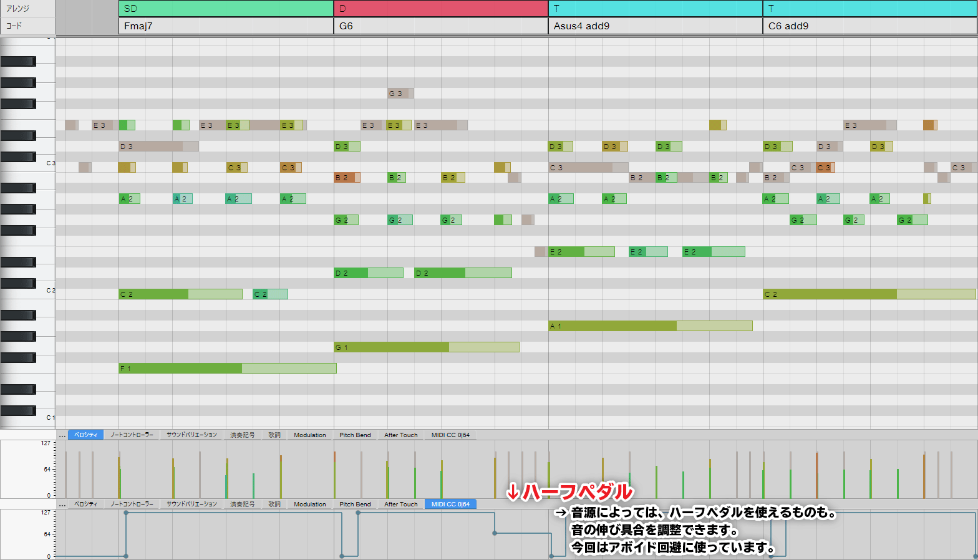The height and width of the screenshot is (560, 978).
Task: Click pedal point at 0 at Asus4 add9 start
Action: (552, 556)
